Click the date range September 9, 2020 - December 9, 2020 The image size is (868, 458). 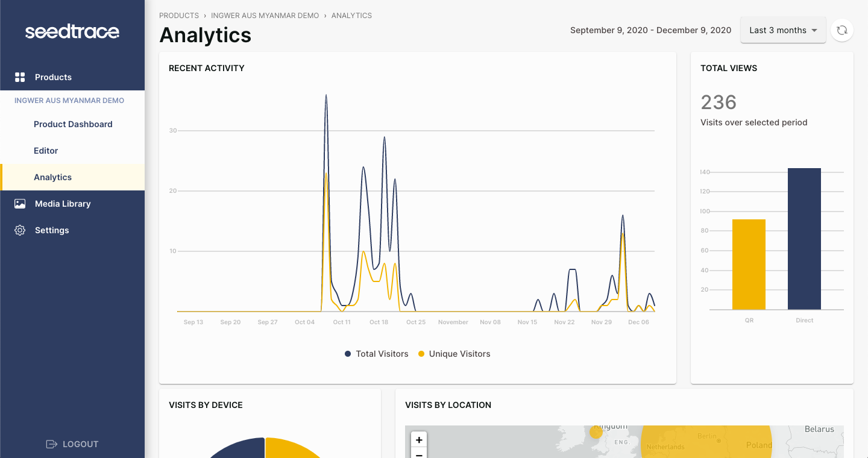pyautogui.click(x=651, y=30)
